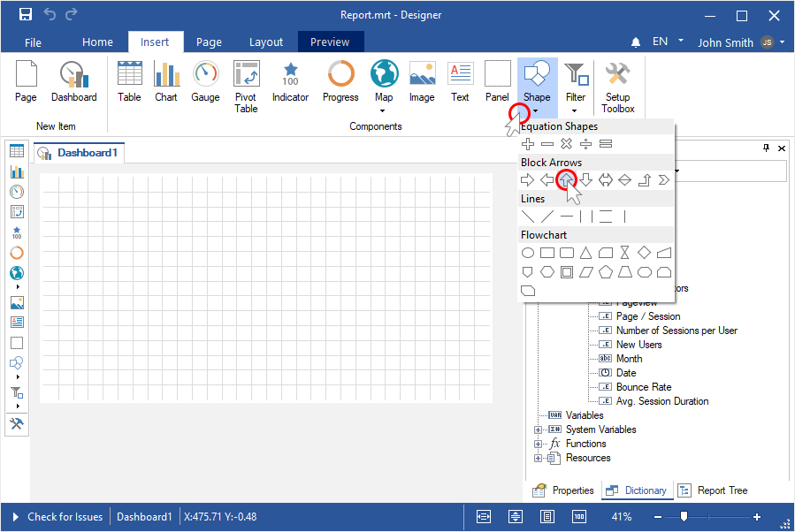Expand the System Variables tree node
This screenshot has width=795, height=532.
538,429
